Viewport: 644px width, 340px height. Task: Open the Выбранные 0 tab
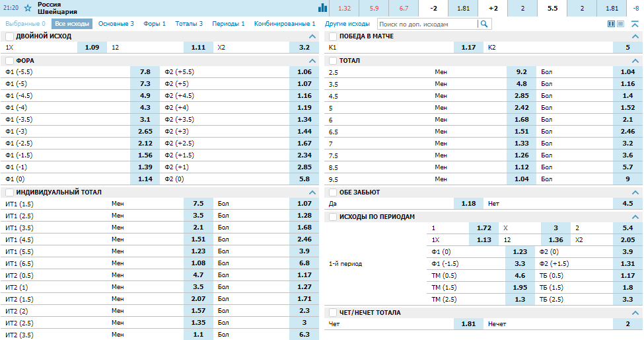click(x=26, y=24)
